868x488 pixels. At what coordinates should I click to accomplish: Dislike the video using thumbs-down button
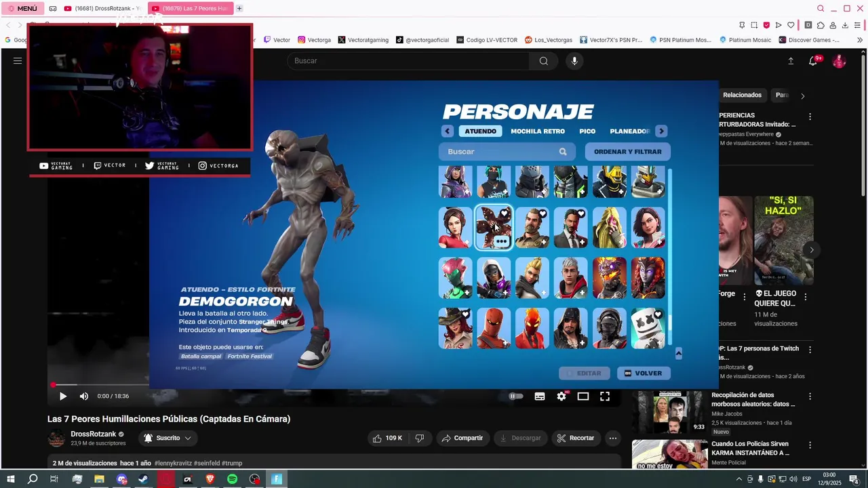tap(420, 439)
